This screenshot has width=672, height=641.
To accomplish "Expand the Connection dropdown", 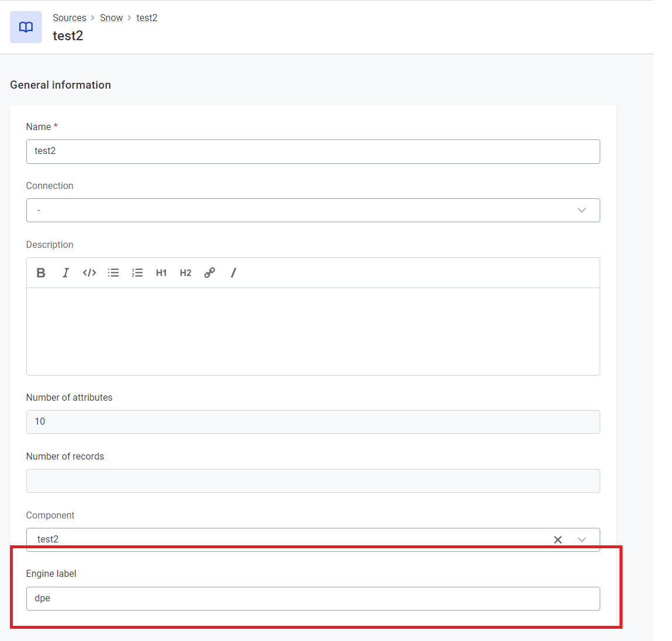I will pos(581,211).
